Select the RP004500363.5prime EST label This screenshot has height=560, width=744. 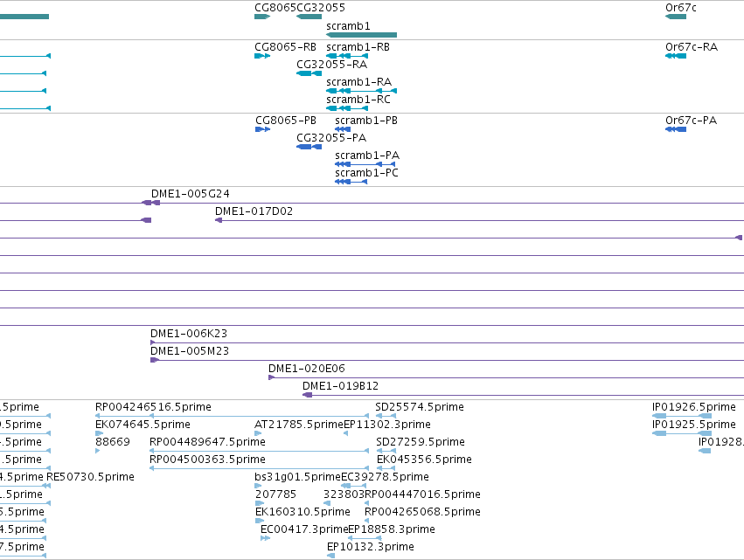point(207,460)
